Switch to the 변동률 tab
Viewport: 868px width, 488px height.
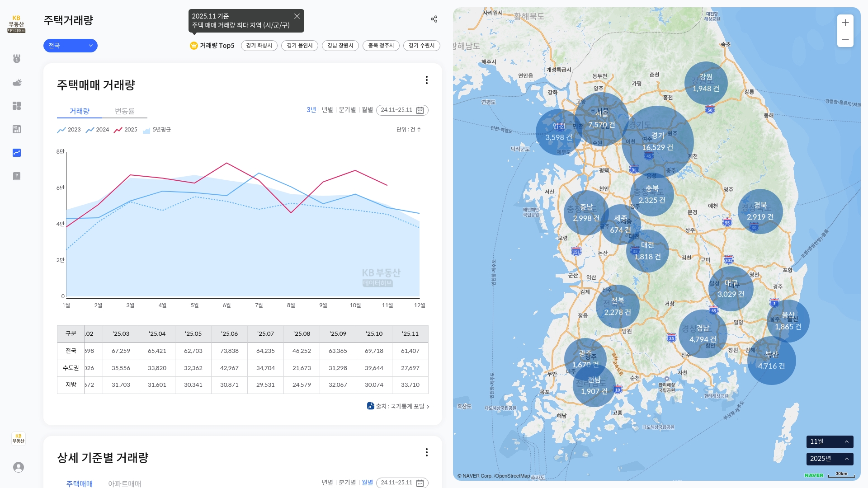(x=124, y=111)
